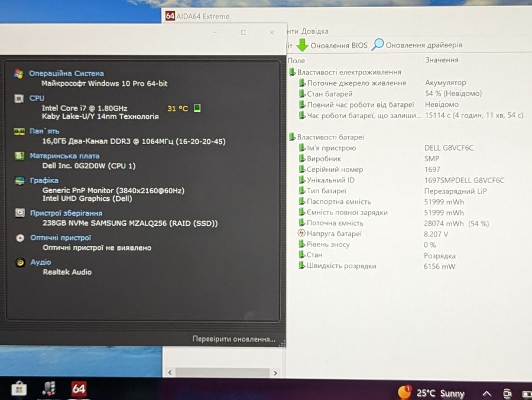Click the Windows logo icon beside Операційна Система

19,74
